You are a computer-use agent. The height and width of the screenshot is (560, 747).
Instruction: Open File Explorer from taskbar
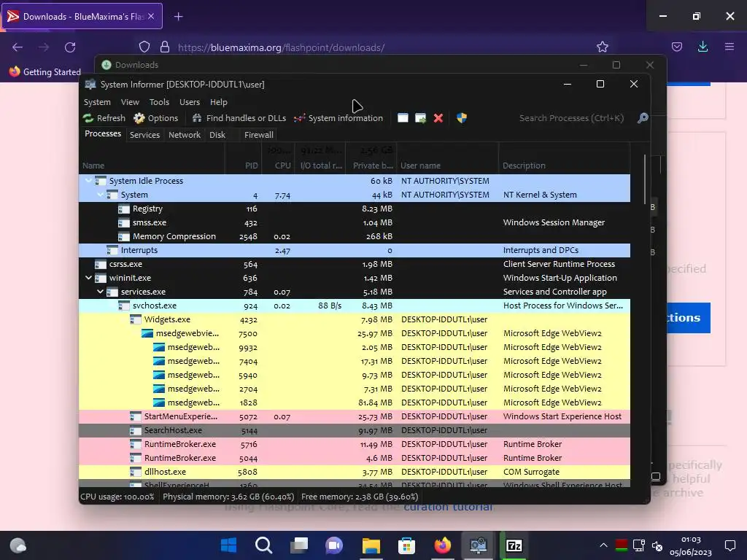click(371, 545)
